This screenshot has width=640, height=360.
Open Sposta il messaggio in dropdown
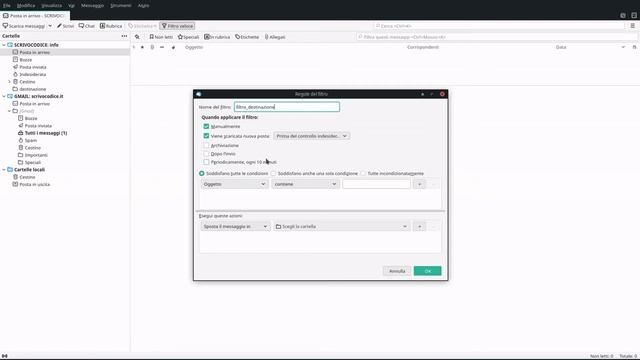tap(235, 227)
